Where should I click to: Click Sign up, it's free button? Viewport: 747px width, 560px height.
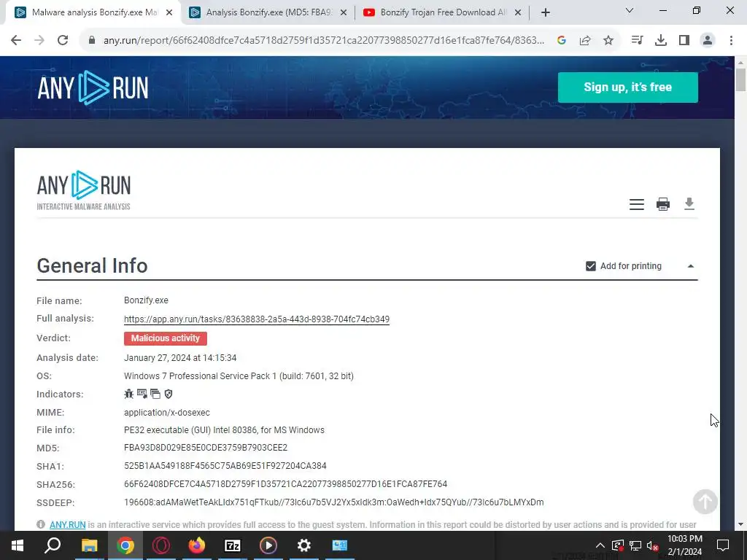pyautogui.click(x=628, y=87)
